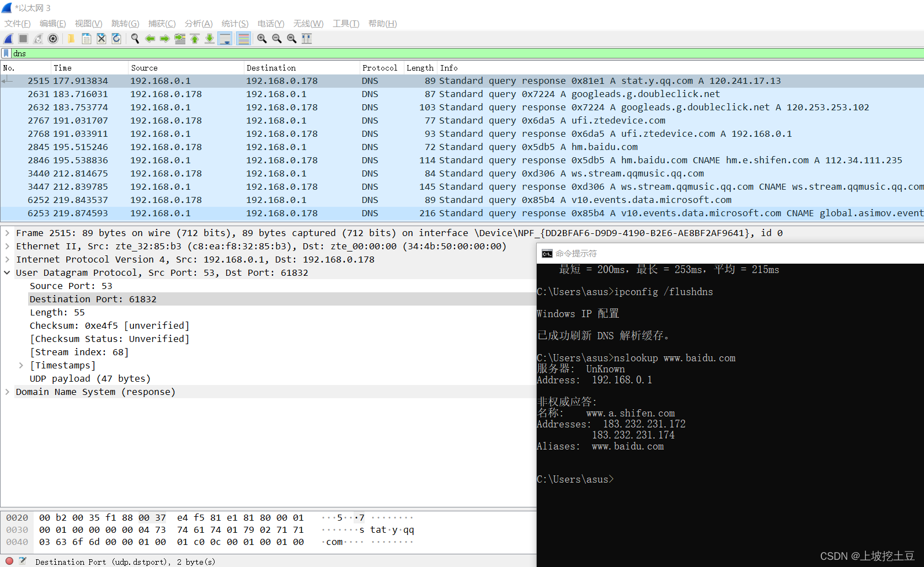
Task: Collapse the User Datagram Protocol node
Action: point(7,272)
